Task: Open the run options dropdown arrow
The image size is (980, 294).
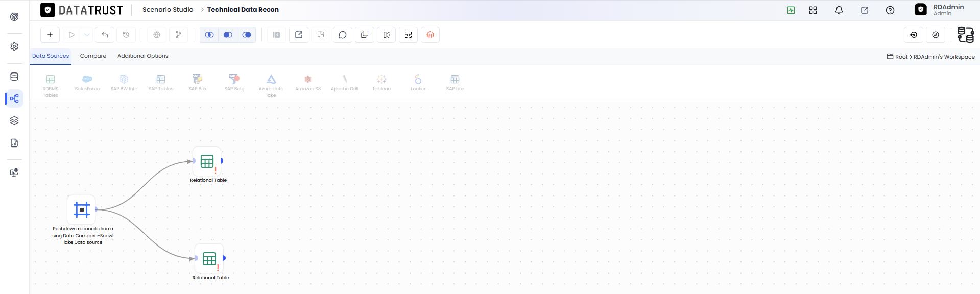Action: (87, 35)
